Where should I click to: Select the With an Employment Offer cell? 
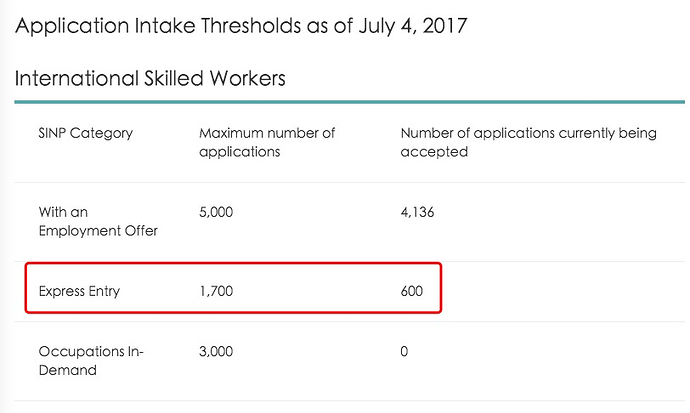coord(98,221)
